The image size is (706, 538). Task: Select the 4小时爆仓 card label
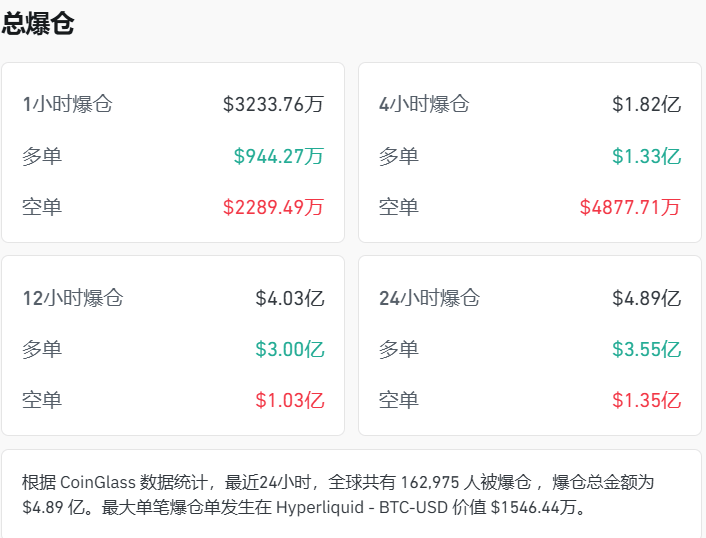click(x=424, y=104)
